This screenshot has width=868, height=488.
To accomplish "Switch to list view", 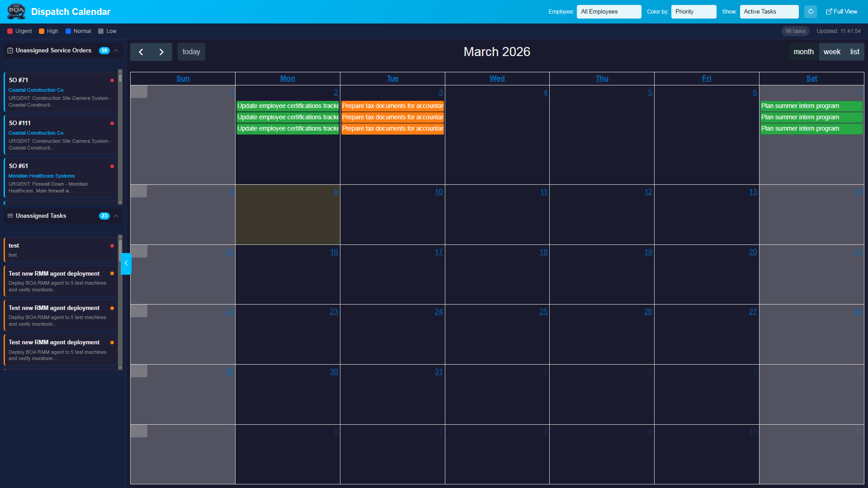I will pyautogui.click(x=854, y=52).
